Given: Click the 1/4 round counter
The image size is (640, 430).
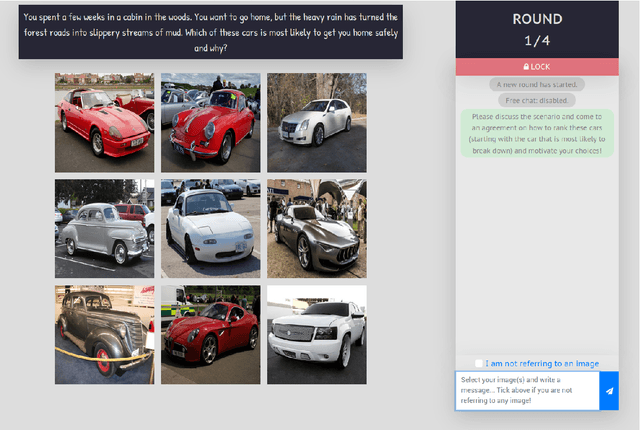Looking at the screenshot, I should point(537,40).
